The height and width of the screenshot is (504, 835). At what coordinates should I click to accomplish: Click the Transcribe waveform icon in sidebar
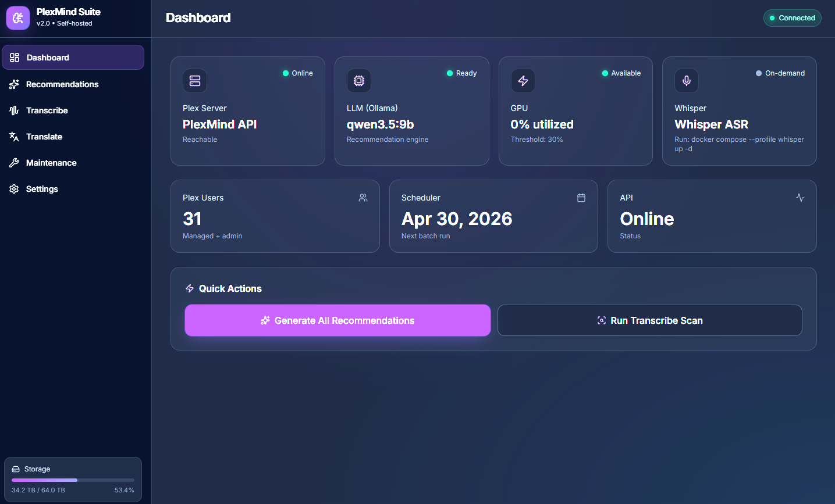click(x=14, y=110)
